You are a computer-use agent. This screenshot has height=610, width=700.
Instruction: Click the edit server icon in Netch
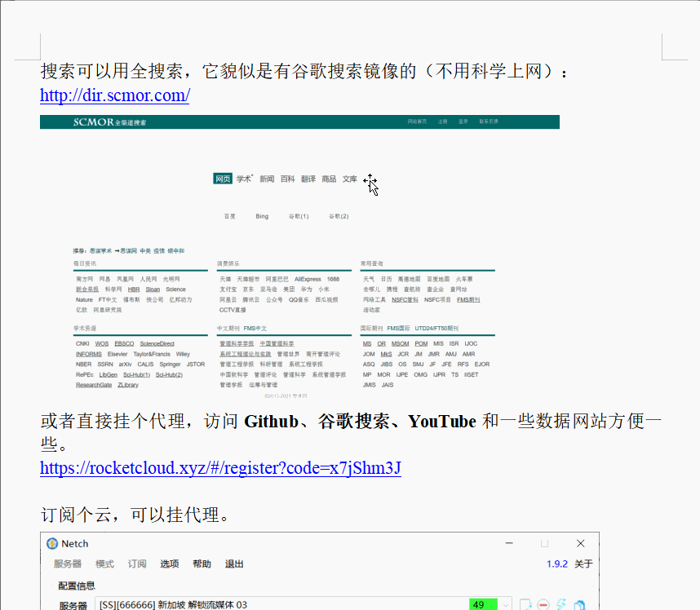click(x=525, y=604)
